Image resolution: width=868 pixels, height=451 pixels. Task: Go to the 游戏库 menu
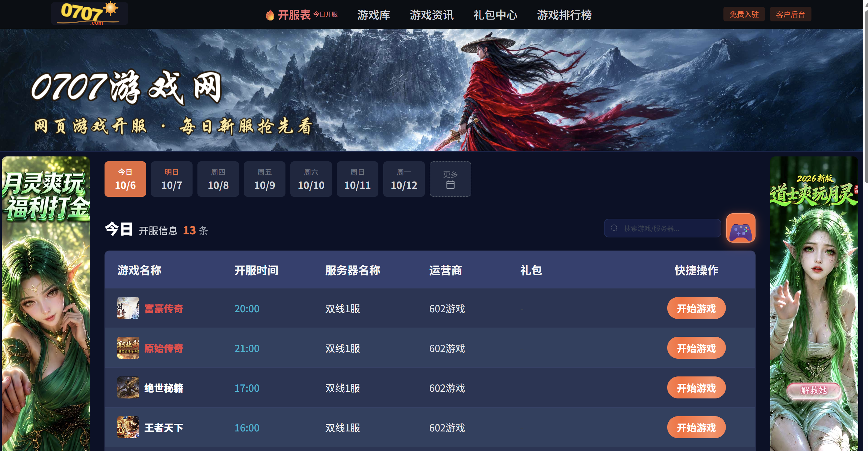coord(374,15)
